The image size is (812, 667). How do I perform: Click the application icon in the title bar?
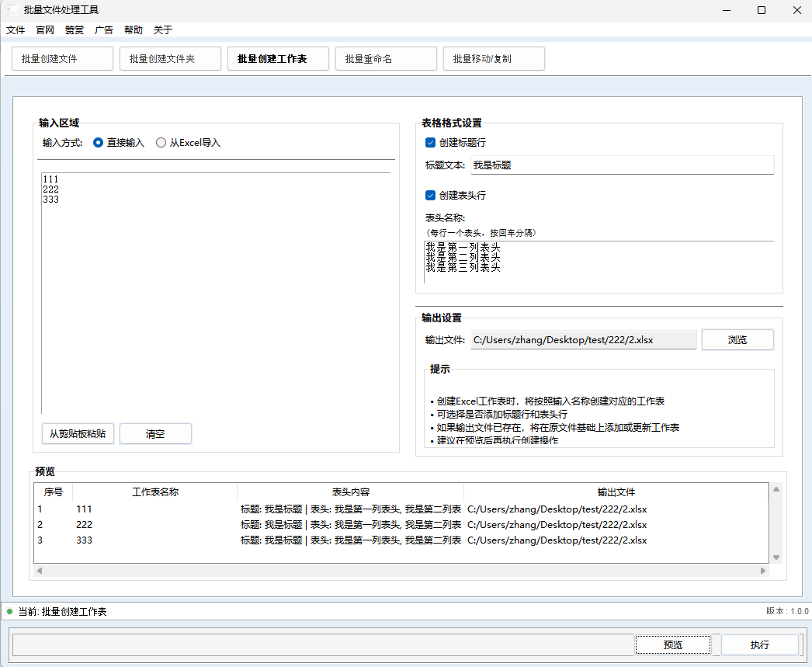tap(14, 10)
